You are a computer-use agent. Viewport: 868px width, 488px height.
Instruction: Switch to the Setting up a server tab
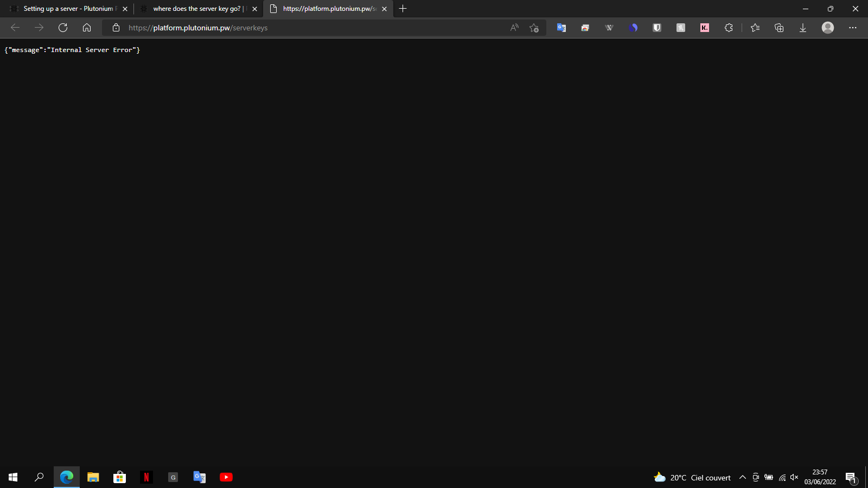coord(68,9)
